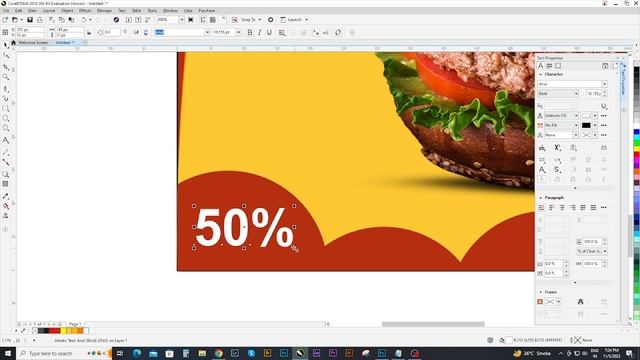The image size is (640, 360).
Task: Open the font size dropdown on property bar
Action: (238, 32)
